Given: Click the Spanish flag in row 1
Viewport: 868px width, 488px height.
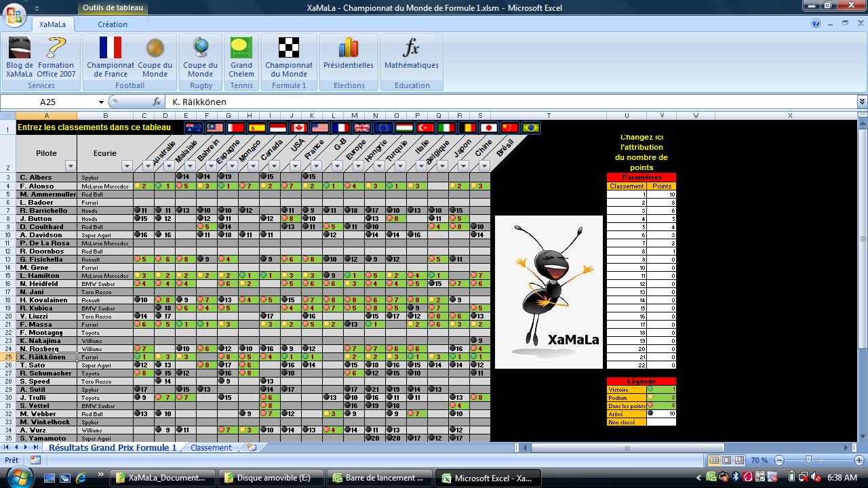Looking at the screenshot, I should [256, 127].
